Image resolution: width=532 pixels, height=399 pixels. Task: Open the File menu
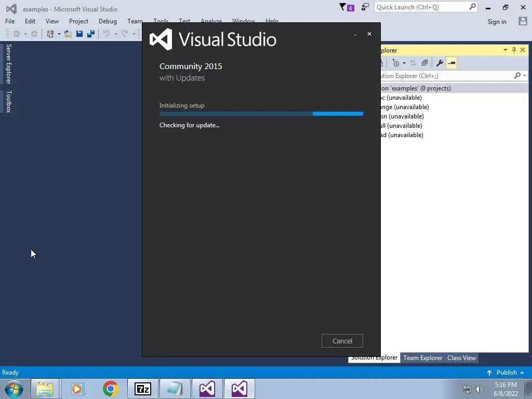point(10,21)
